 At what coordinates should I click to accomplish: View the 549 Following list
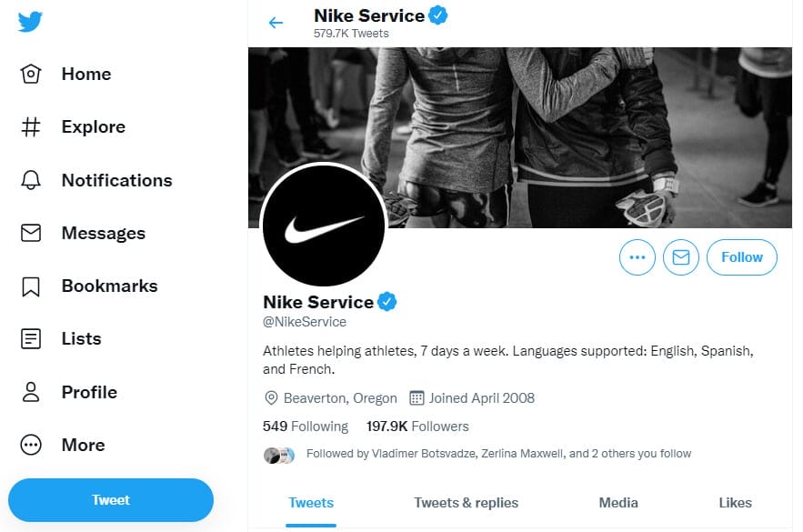tap(305, 426)
